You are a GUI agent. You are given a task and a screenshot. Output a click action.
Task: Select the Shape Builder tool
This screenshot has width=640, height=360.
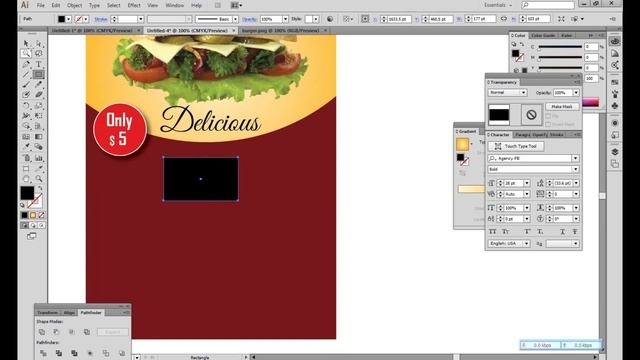click(x=26, y=126)
